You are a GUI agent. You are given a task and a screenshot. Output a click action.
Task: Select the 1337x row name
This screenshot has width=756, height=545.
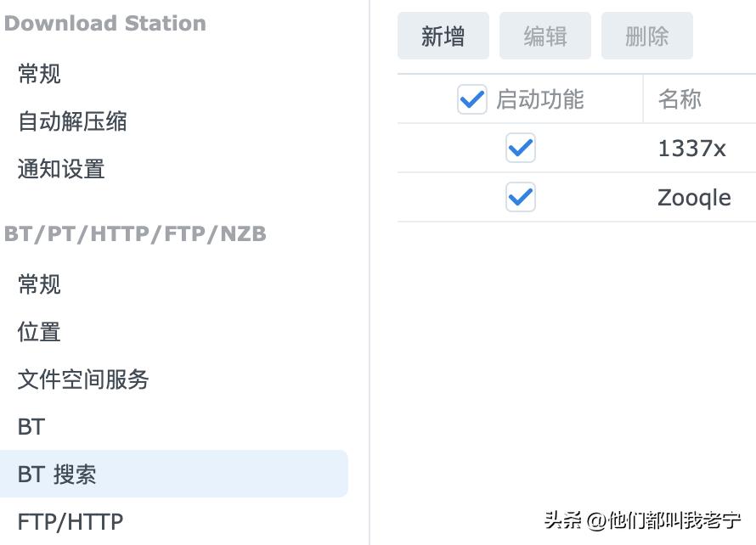[x=691, y=149]
